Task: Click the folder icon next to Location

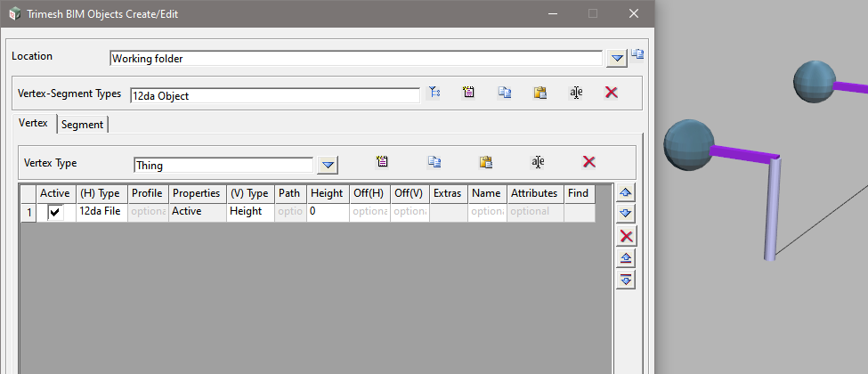Action: [638, 55]
